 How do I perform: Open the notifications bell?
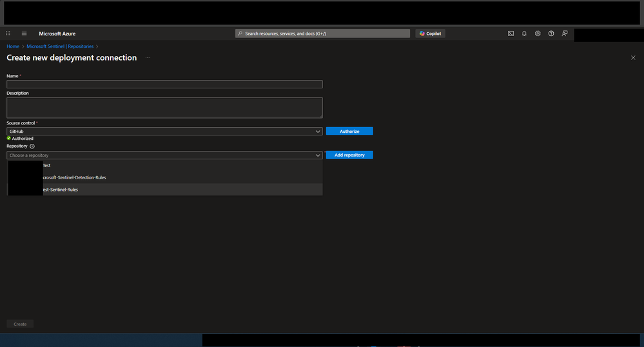coord(524,34)
